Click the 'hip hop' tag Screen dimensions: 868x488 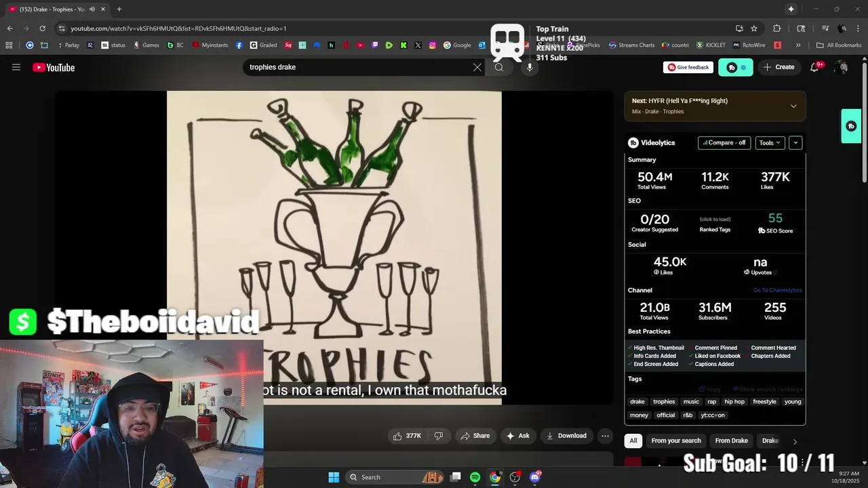pyautogui.click(x=734, y=401)
